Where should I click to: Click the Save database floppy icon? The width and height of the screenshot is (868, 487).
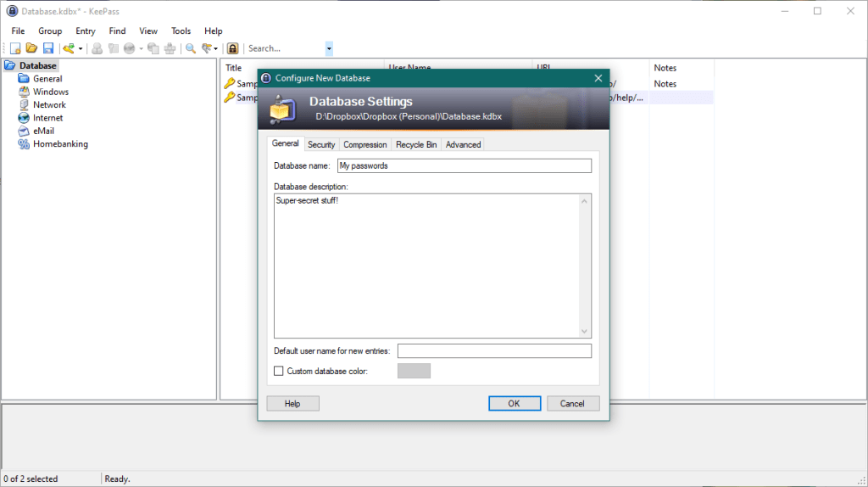pyautogui.click(x=48, y=48)
